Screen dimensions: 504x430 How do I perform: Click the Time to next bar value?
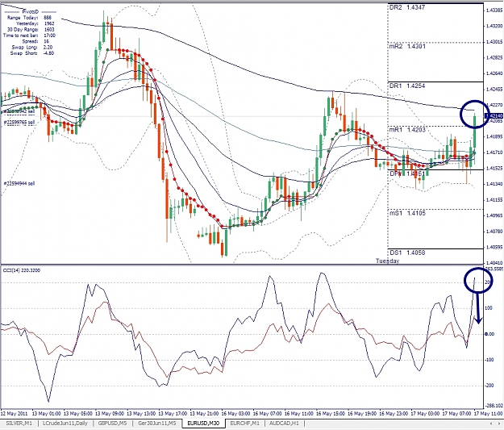[49, 35]
